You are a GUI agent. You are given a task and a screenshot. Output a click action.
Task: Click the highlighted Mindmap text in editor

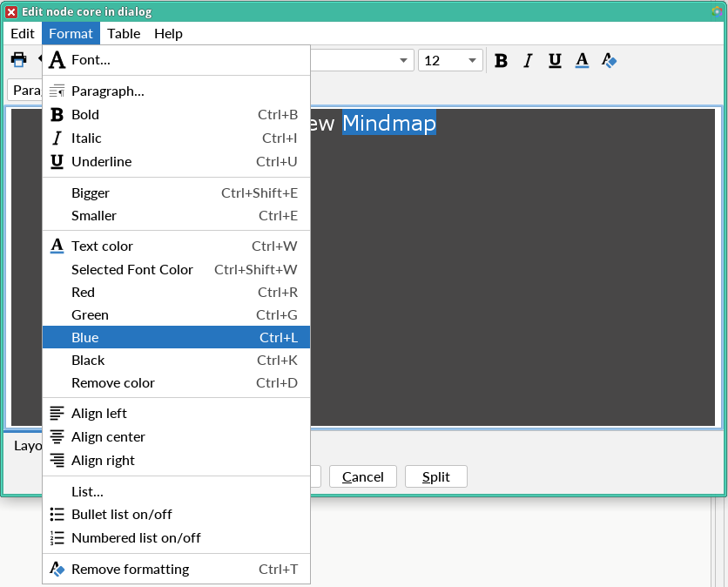click(x=388, y=124)
